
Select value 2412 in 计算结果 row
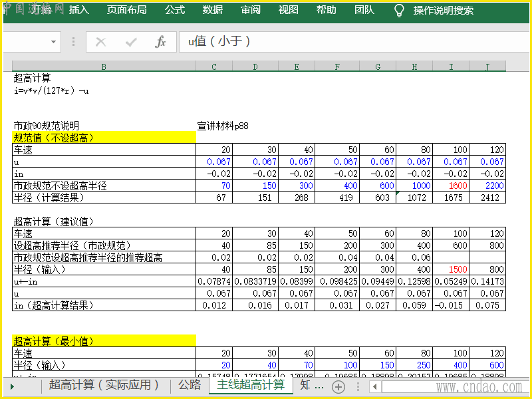click(487, 198)
